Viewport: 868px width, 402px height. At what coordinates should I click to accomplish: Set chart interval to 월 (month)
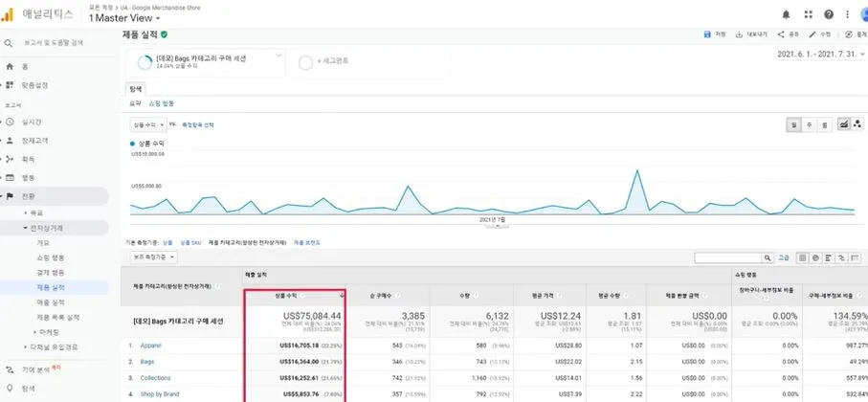pos(824,125)
